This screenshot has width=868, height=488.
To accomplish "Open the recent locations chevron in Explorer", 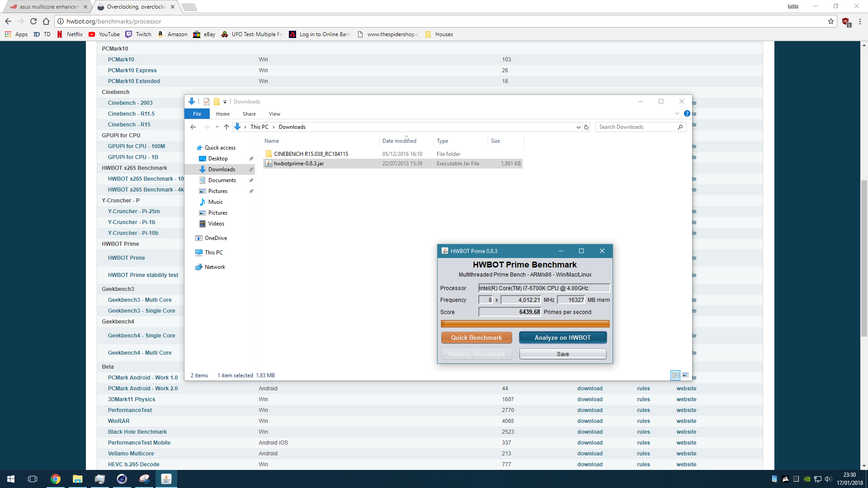I will click(217, 127).
